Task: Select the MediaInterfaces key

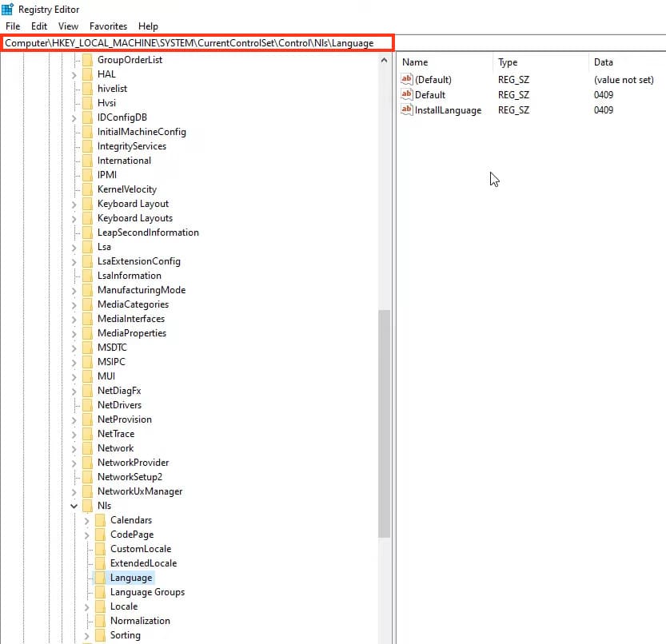Action: coord(131,319)
